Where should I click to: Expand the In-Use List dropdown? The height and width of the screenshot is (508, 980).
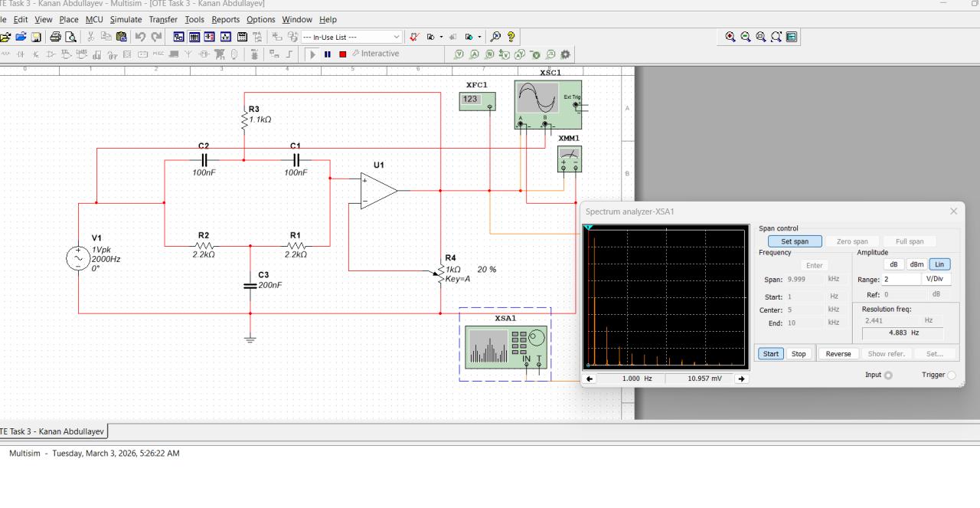pyautogui.click(x=396, y=37)
